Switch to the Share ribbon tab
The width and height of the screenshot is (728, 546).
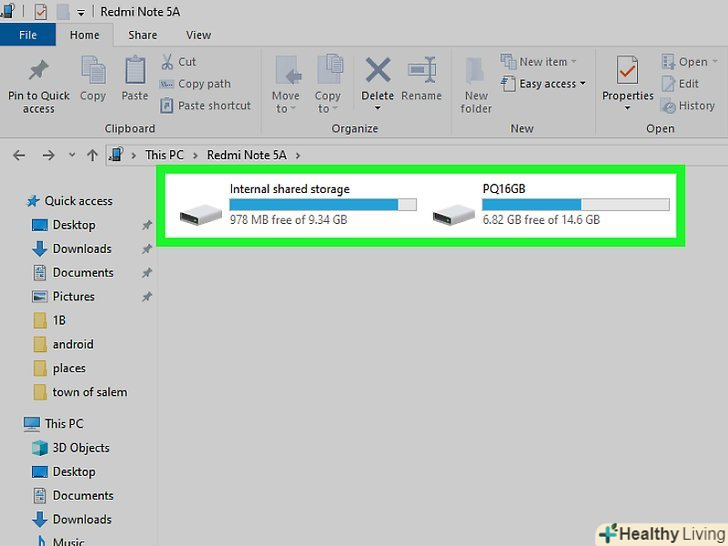[x=143, y=35]
